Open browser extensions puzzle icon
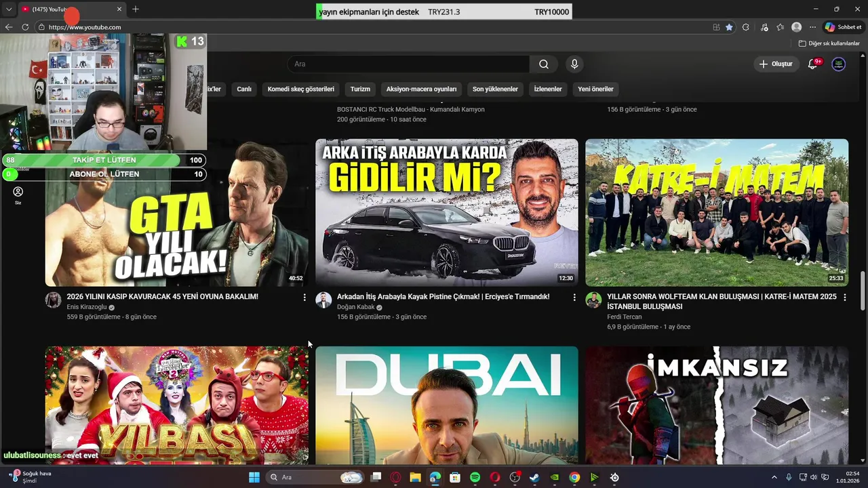The image size is (868, 488). (x=746, y=27)
